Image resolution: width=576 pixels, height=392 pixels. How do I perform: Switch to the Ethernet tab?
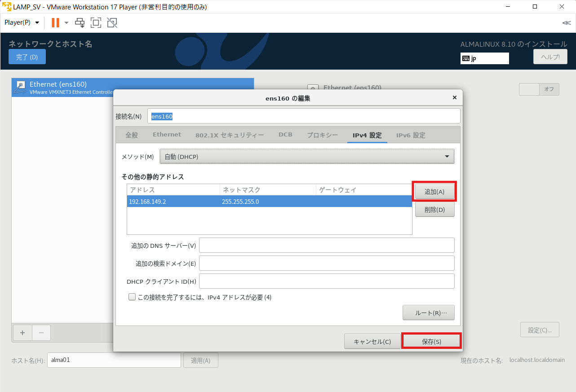pyautogui.click(x=167, y=135)
